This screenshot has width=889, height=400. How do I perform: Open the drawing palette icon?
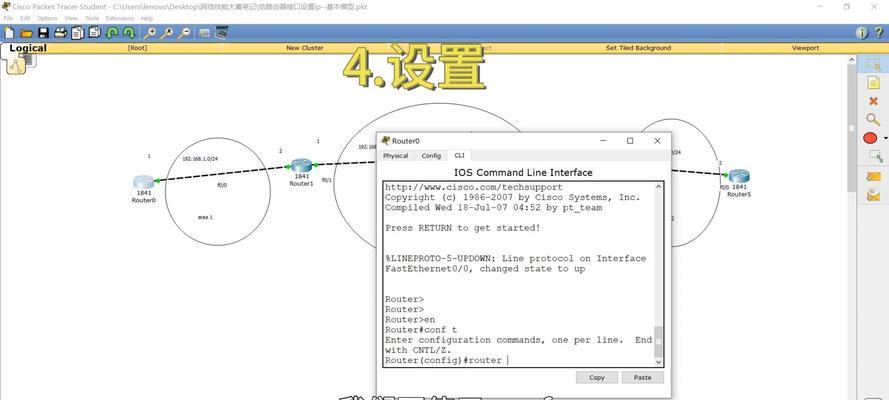(x=204, y=33)
